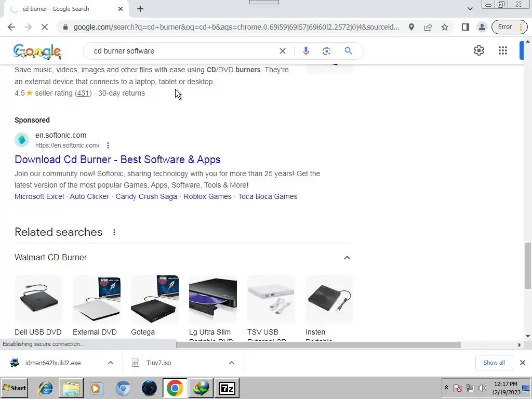Select the Insten product thumbnail
532x399 pixels.
[329, 299]
